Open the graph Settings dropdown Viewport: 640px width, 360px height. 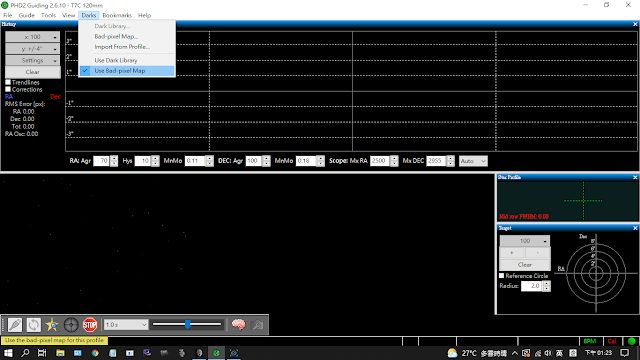point(33,60)
